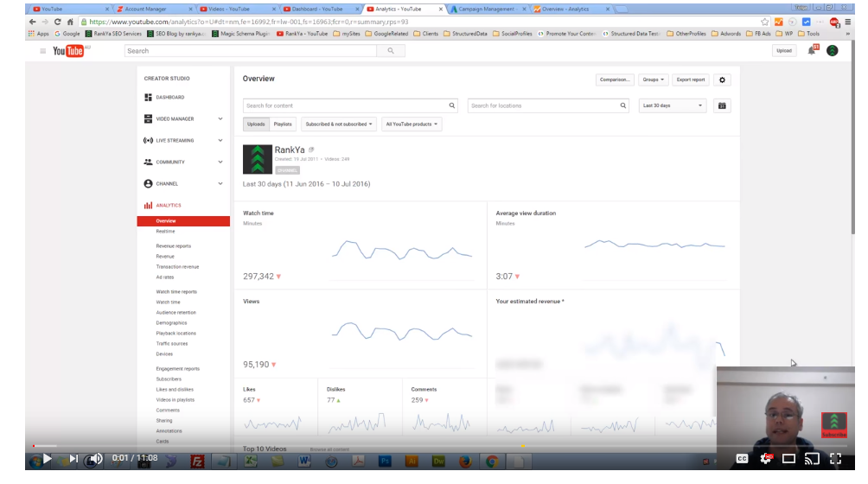Click the RankYa channel thumbnail

click(258, 159)
